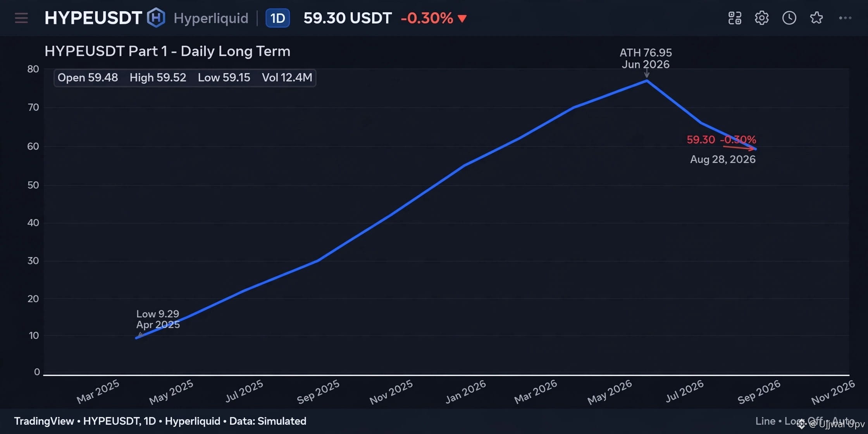Click the HYPEUSDT symbol name in header

[x=93, y=18]
